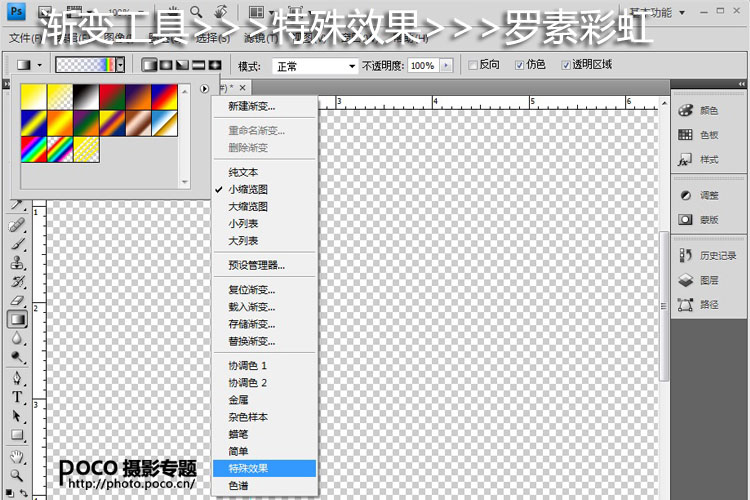Select 杂色样本 gradient set
The width and height of the screenshot is (750, 500).
pyautogui.click(x=265, y=417)
